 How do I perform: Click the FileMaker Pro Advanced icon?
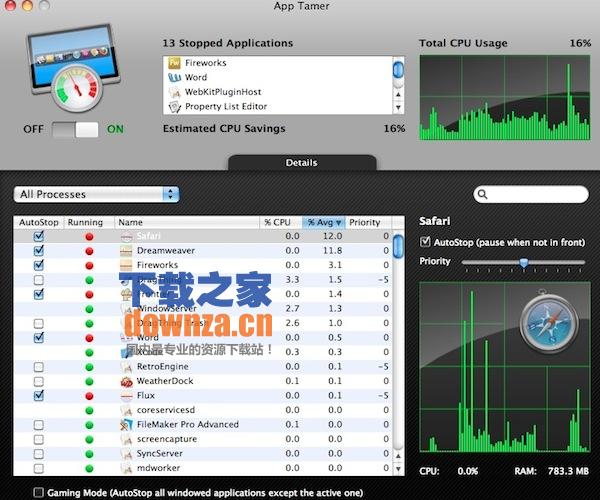[126, 425]
